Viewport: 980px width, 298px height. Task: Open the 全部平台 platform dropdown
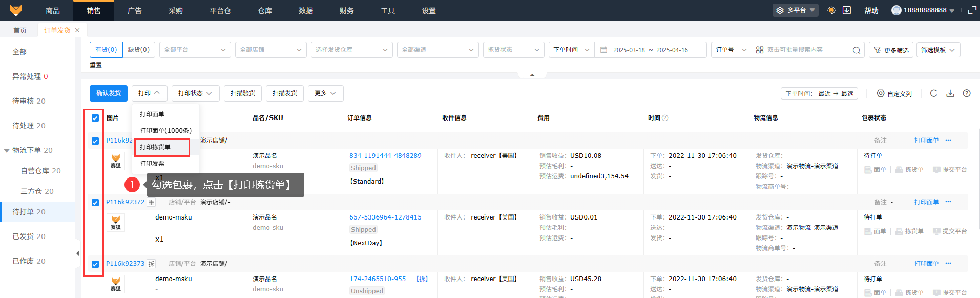click(195, 50)
